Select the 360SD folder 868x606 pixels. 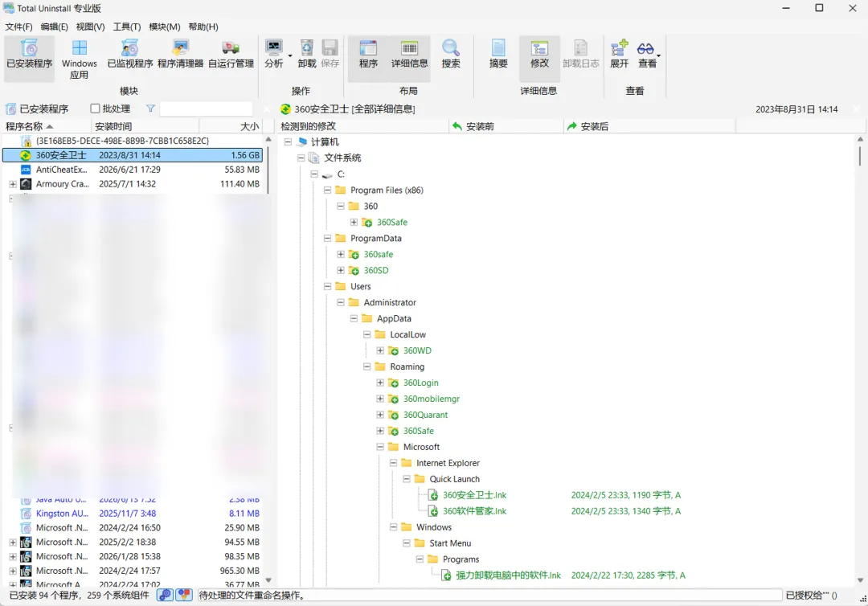376,270
